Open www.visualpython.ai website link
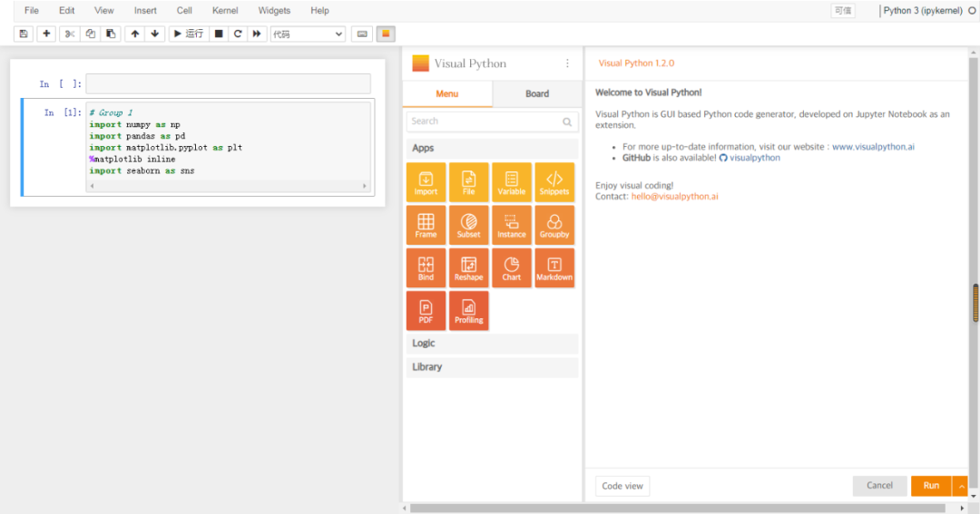 click(x=873, y=147)
